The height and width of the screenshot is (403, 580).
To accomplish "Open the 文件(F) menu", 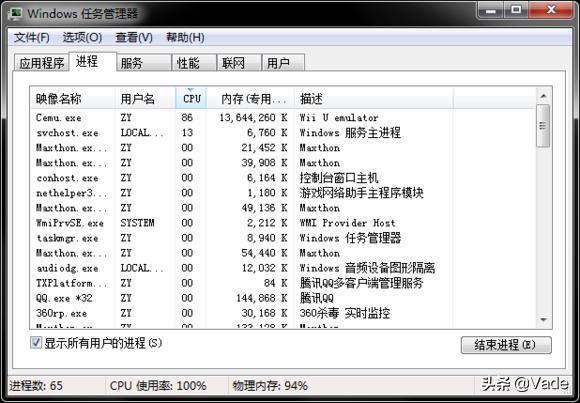I will click(31, 37).
